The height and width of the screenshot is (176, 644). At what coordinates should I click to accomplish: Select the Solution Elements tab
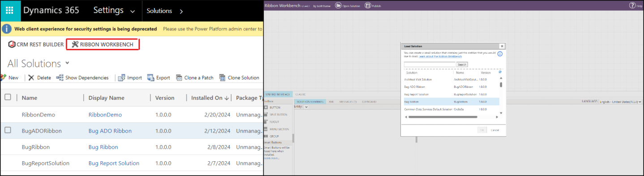tap(310, 102)
